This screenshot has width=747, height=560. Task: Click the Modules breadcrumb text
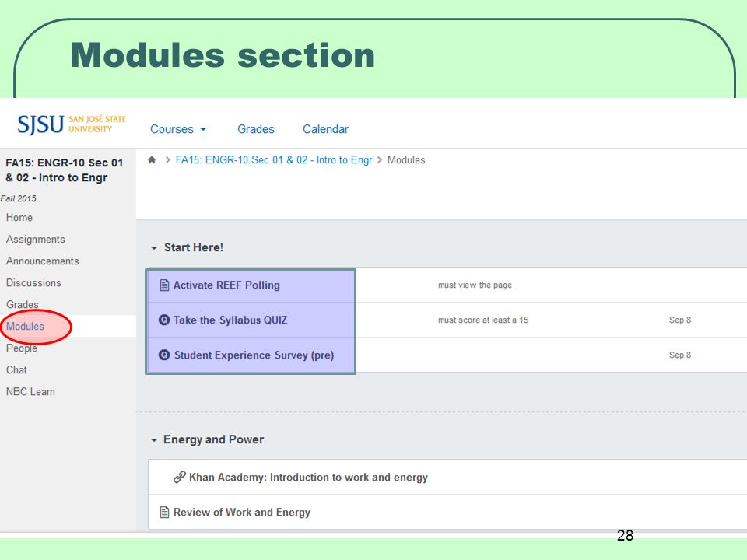tap(406, 160)
